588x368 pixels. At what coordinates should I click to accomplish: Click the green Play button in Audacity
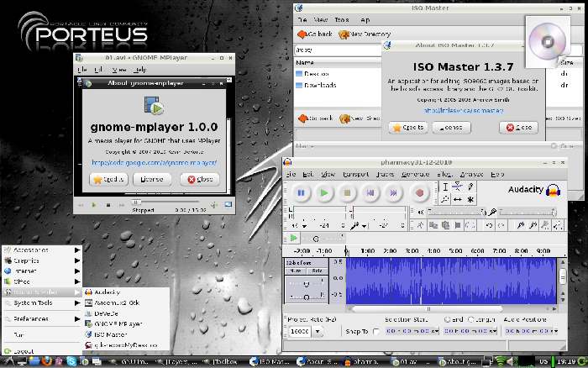click(x=324, y=193)
